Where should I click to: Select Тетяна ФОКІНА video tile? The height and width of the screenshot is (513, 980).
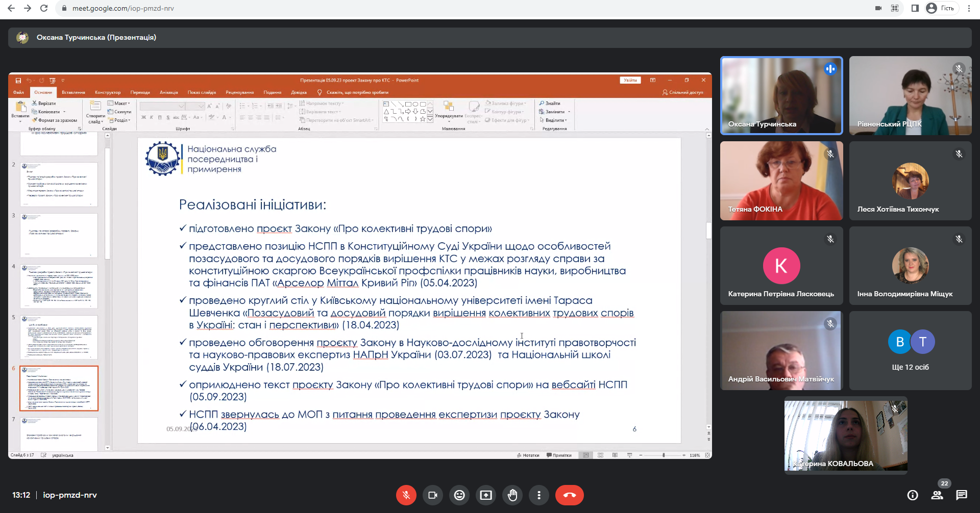point(781,181)
